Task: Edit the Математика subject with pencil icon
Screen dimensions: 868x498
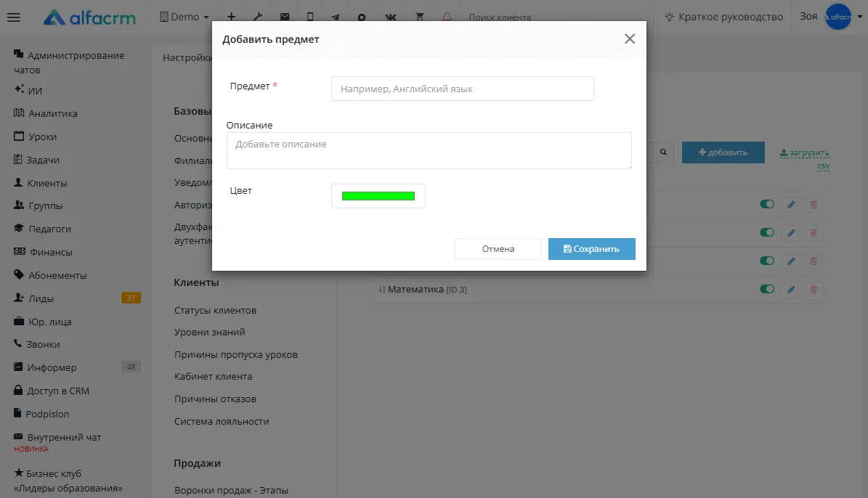Action: click(791, 290)
